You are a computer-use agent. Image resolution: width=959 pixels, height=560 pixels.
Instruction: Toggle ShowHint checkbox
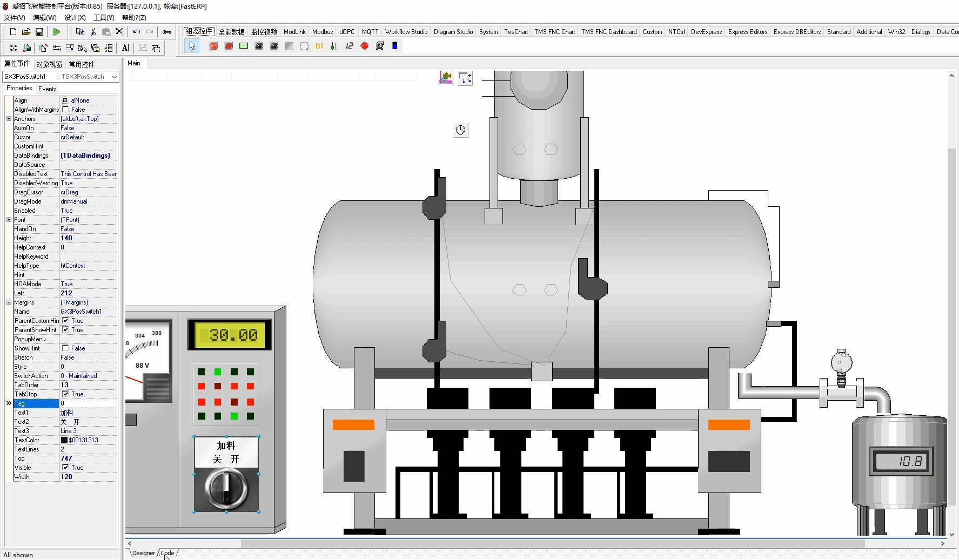click(x=65, y=348)
